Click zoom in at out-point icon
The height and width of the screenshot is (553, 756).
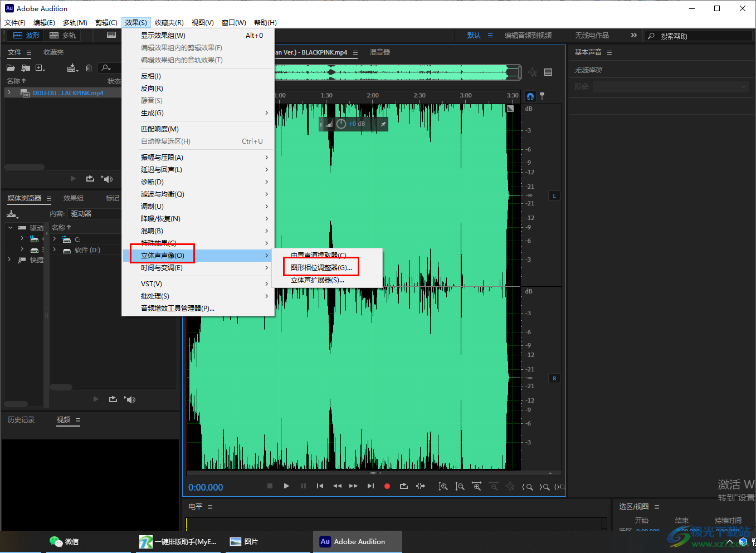click(x=544, y=486)
